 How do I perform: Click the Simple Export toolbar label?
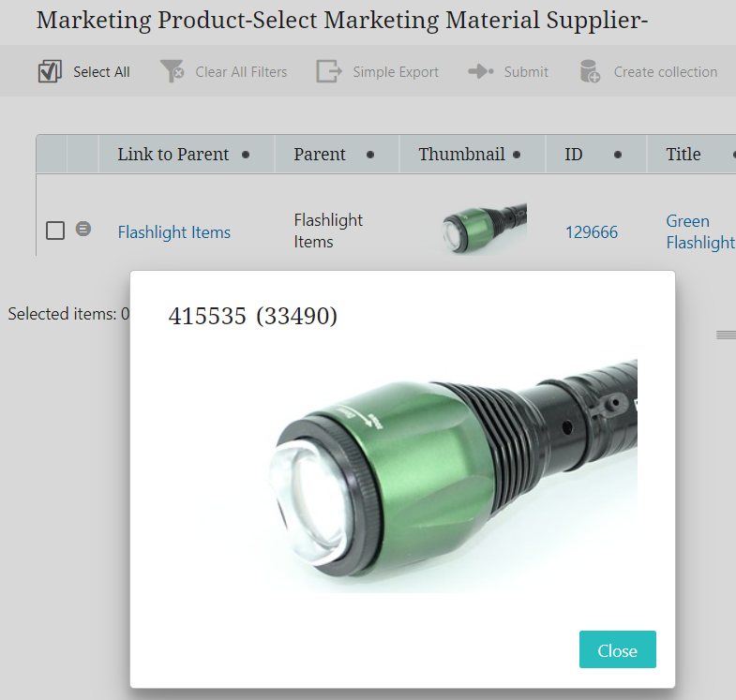click(396, 71)
